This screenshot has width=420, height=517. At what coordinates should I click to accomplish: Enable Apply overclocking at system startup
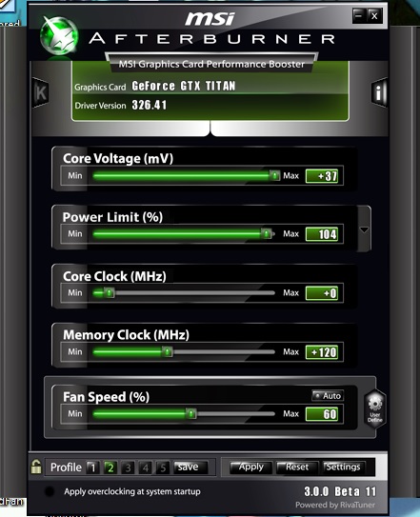tap(50, 491)
